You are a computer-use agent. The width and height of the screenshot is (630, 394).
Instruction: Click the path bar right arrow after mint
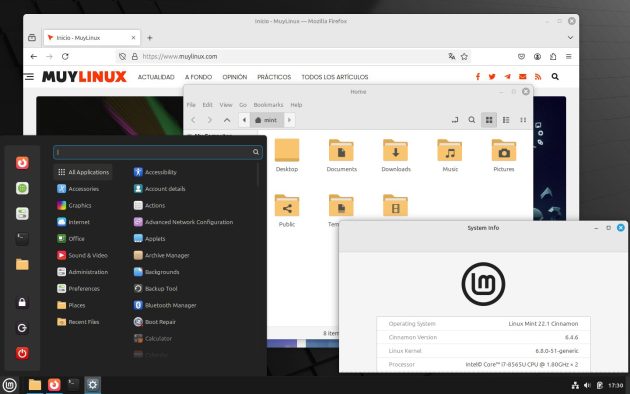(289, 120)
